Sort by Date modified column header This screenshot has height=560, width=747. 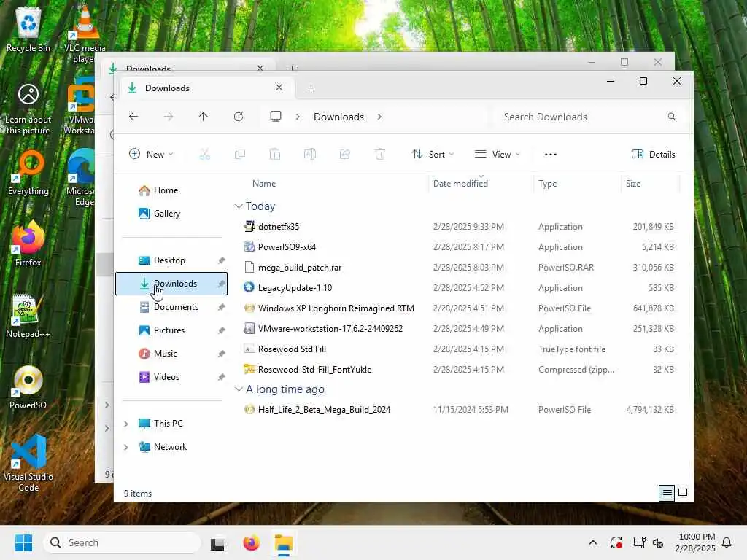(x=461, y=183)
